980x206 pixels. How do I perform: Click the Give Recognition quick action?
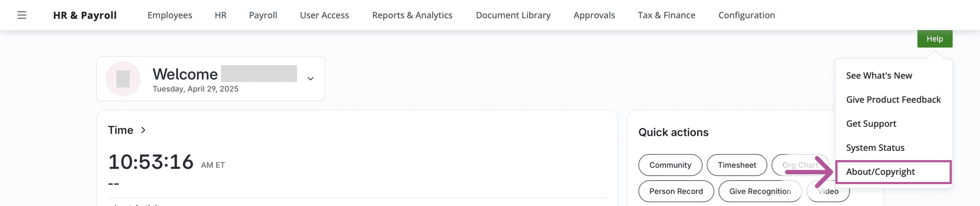[x=760, y=191]
